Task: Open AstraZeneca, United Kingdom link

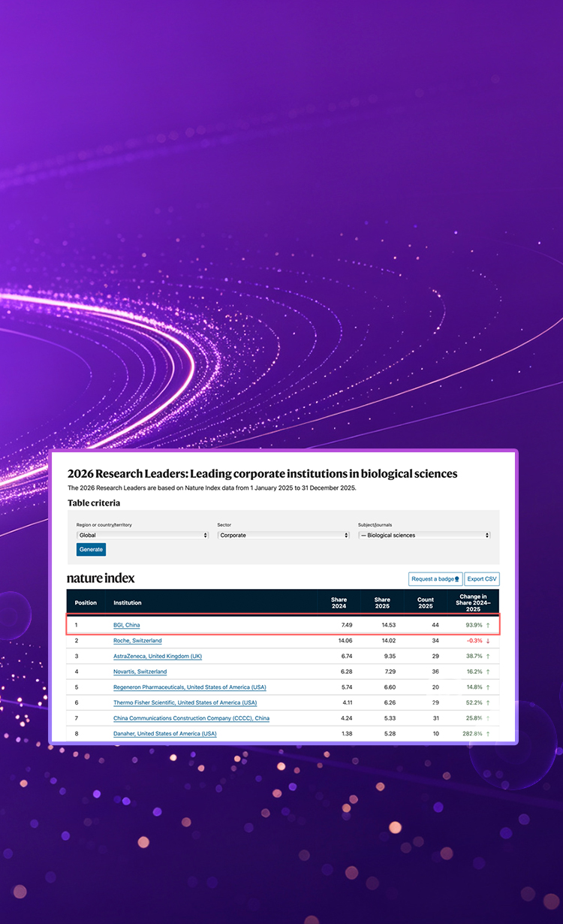Action: pos(158,656)
